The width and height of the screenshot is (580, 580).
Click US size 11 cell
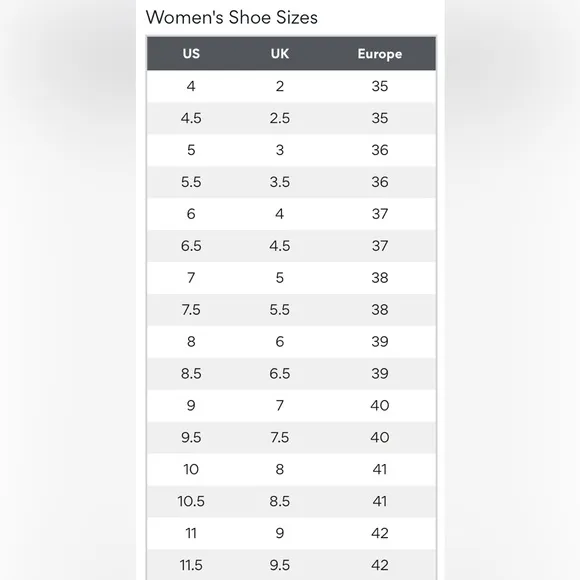point(191,533)
